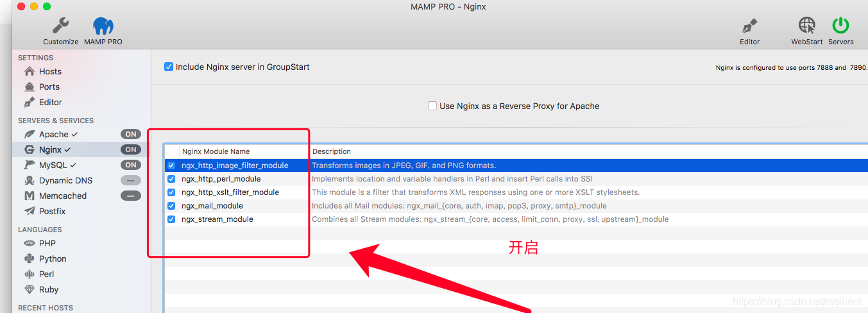868x313 pixels.
Task: Open Dynamic DNS settings
Action: pos(65,180)
